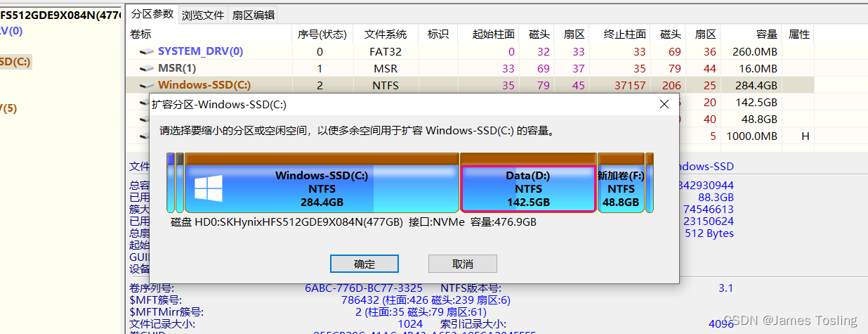868x334 pixels.
Task: Click the disk info line 磁盘 HD0:SKHynix in dialog
Action: 354,222
